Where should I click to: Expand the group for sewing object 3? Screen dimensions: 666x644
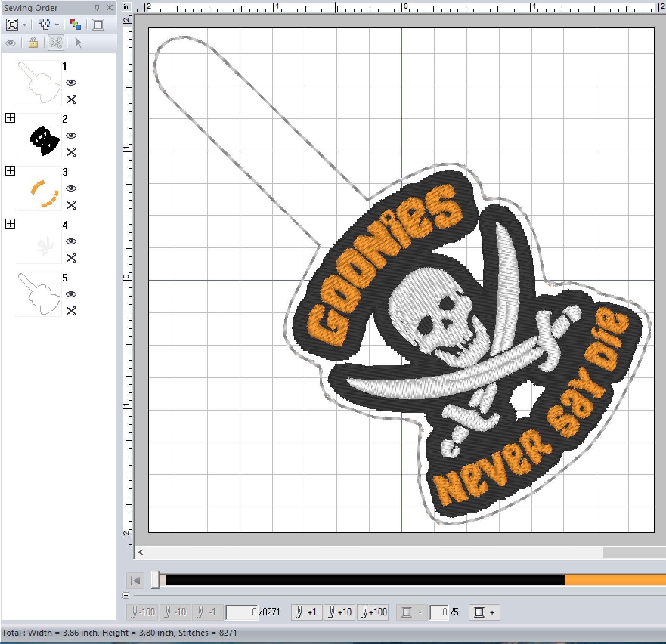pos(10,171)
